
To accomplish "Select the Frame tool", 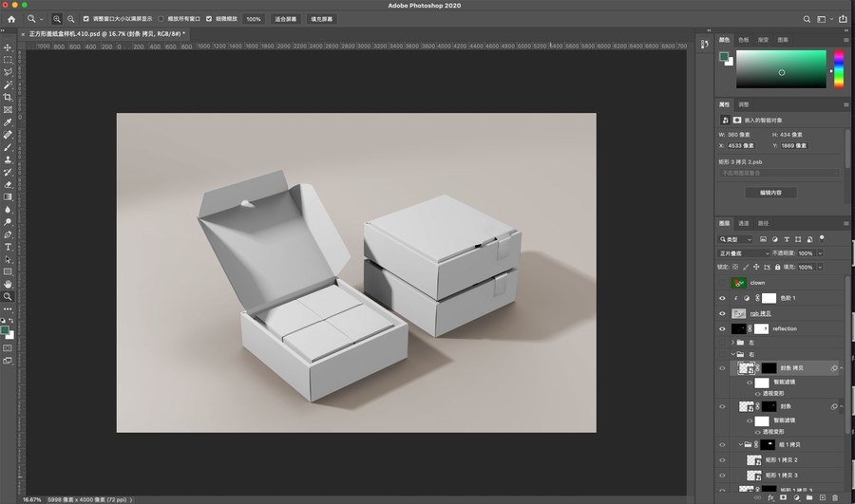I will click(x=8, y=110).
